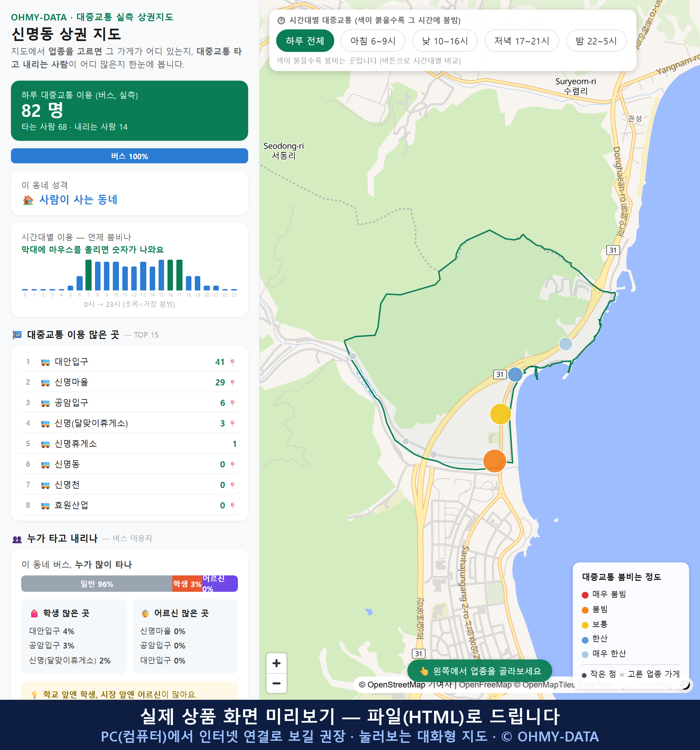Click the bus icon beside 신명동
The image size is (700, 750).
pos(45,464)
